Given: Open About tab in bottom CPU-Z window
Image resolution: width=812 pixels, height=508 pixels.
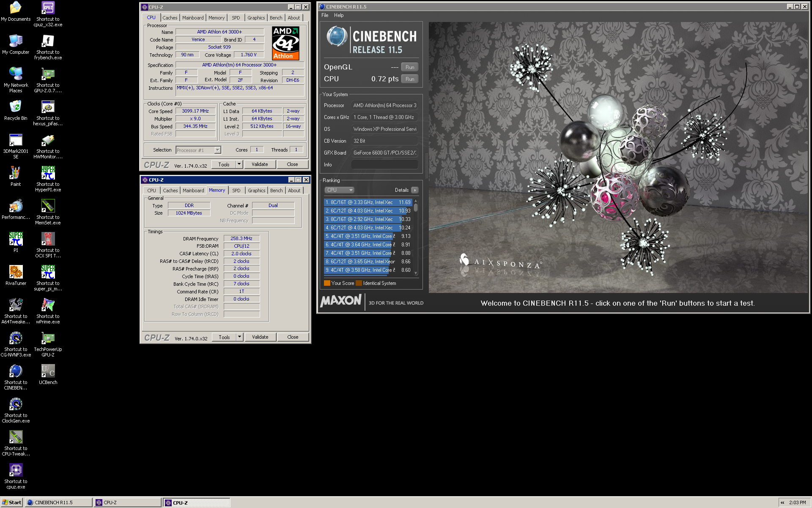Looking at the screenshot, I should coord(294,190).
